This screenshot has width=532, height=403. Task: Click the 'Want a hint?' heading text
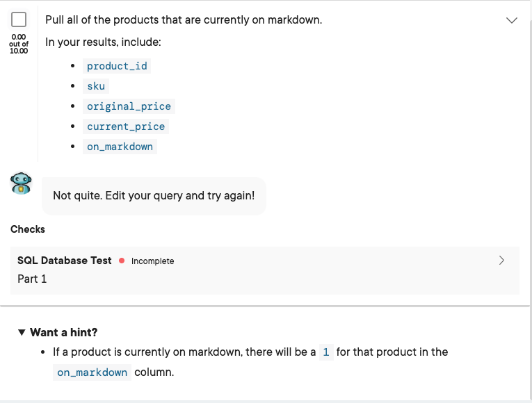[64, 332]
